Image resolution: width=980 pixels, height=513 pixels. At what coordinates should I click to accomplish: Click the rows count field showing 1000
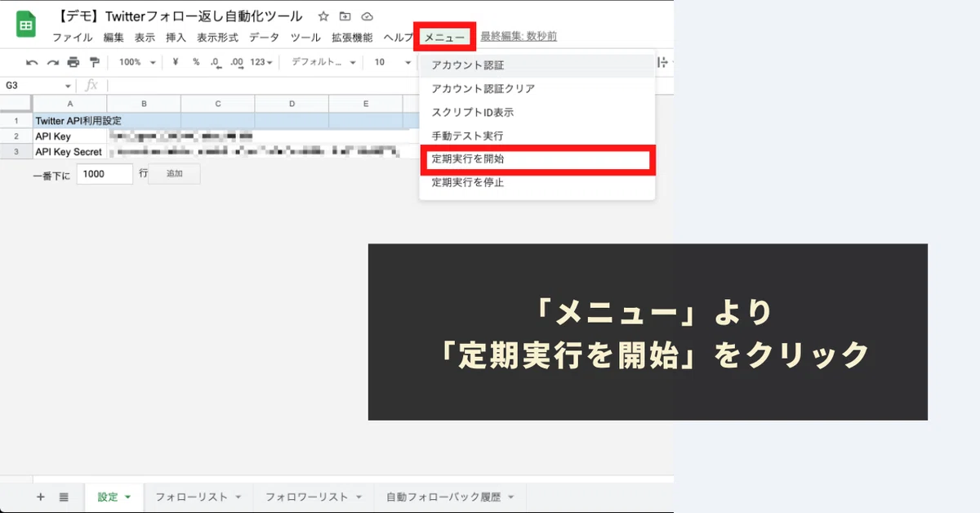[x=105, y=173]
